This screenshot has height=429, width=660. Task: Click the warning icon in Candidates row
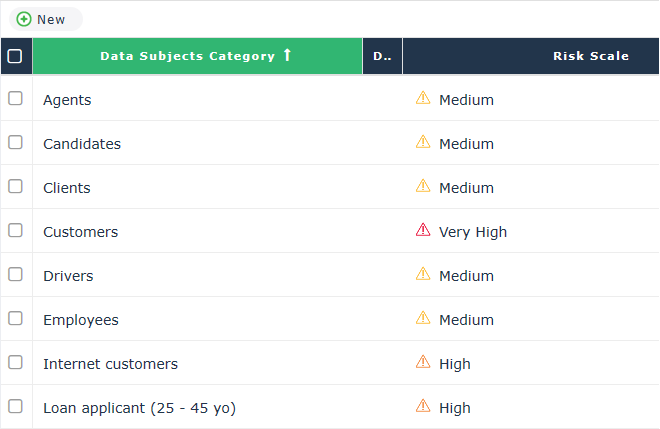423,143
